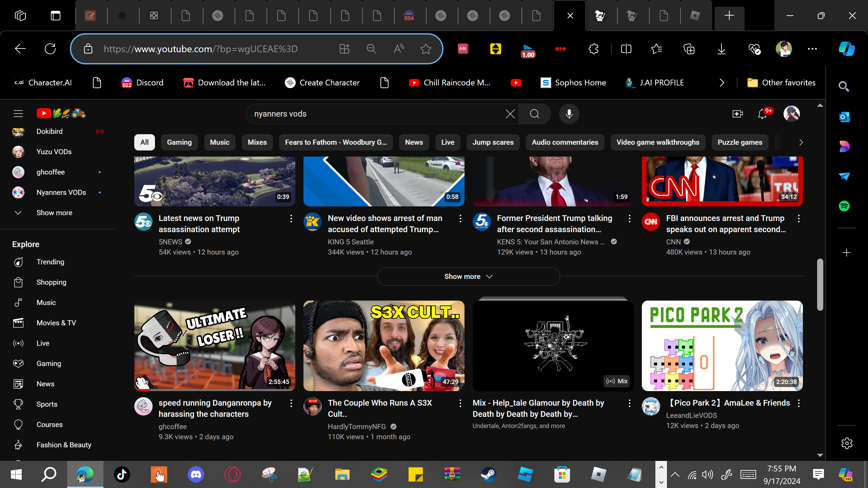
Task: Select the Gaming filter chip
Action: [x=179, y=142]
